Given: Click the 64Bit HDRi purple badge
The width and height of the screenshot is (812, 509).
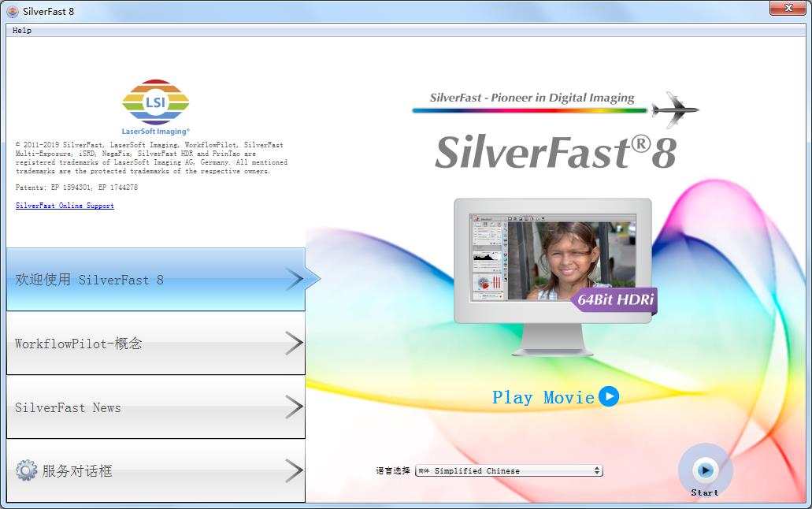Looking at the screenshot, I should (614, 299).
